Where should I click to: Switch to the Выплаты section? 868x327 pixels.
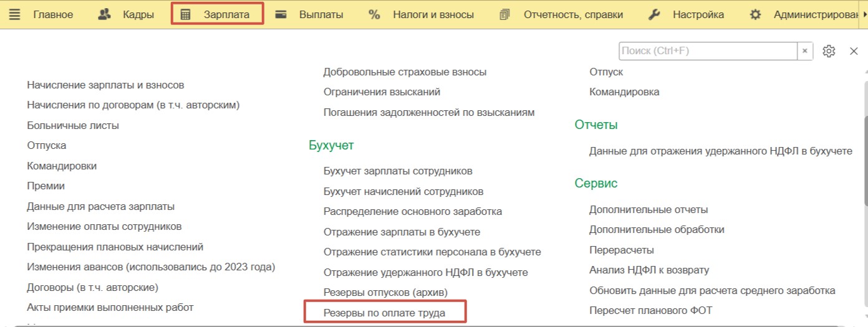coord(320,14)
